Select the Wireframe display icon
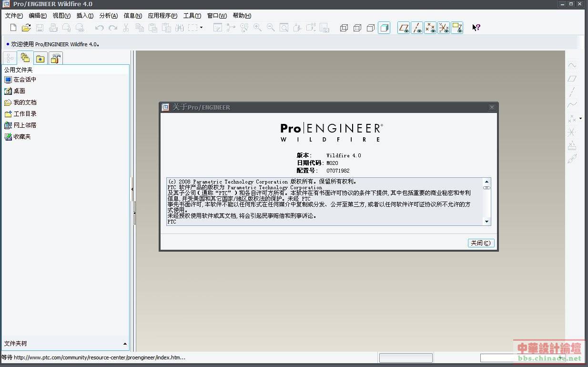588x367 pixels. [x=344, y=28]
